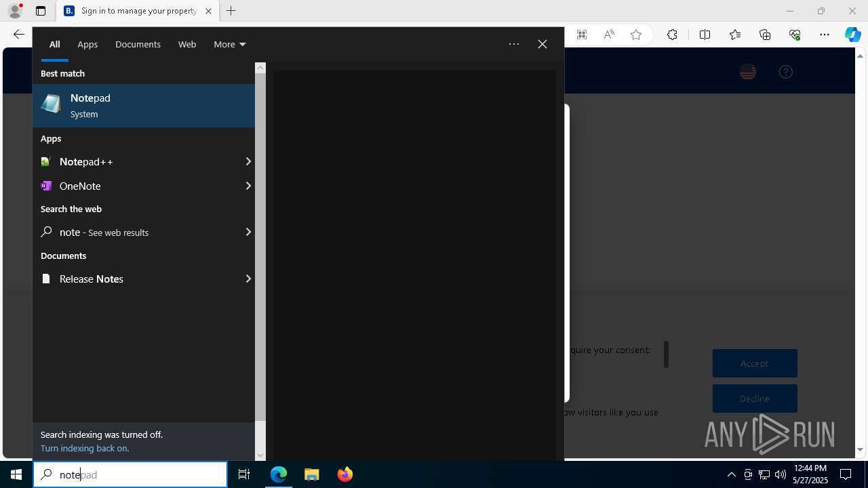
Task: Change the language via flag icon
Action: coord(748,72)
